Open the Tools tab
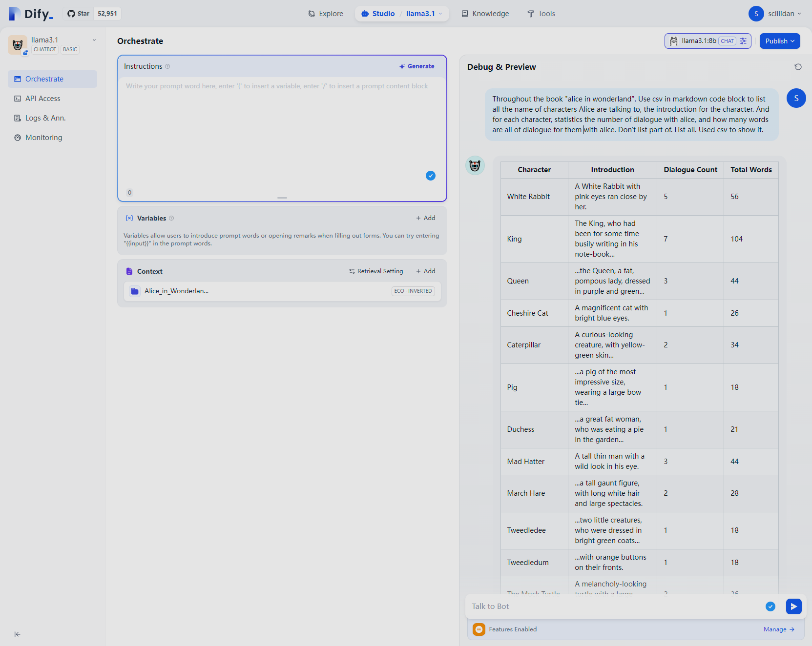The image size is (812, 646). (541, 14)
